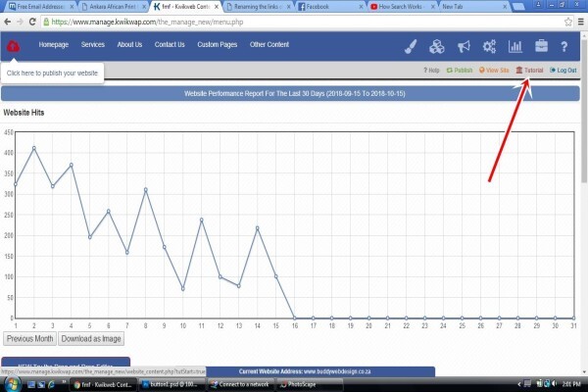Click the fmf - Kwikweb taskbar item
Screen dimensions: 588x392
pos(104,384)
